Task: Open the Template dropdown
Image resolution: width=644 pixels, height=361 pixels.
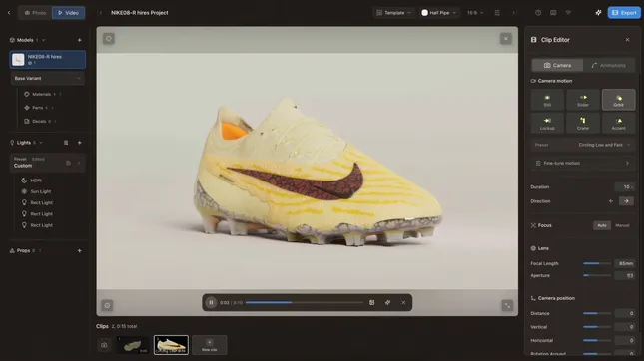Action: pos(393,13)
